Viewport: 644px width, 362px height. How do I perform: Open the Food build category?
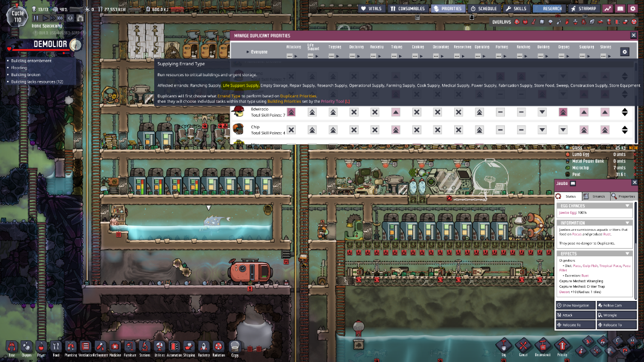pos(56,347)
